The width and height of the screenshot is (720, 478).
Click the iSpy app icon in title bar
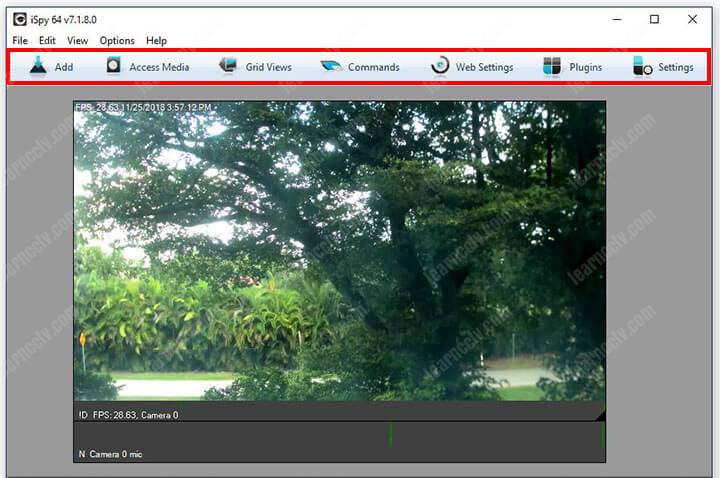(19, 19)
